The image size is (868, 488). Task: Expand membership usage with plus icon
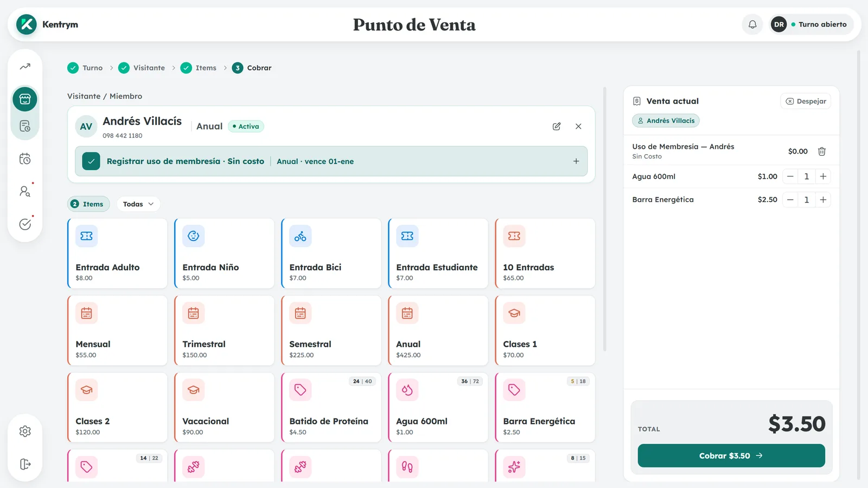(576, 161)
